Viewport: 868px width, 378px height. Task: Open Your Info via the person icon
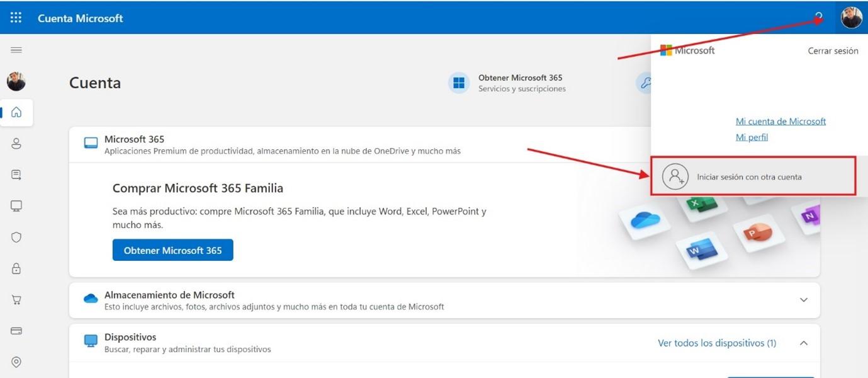pos(16,143)
